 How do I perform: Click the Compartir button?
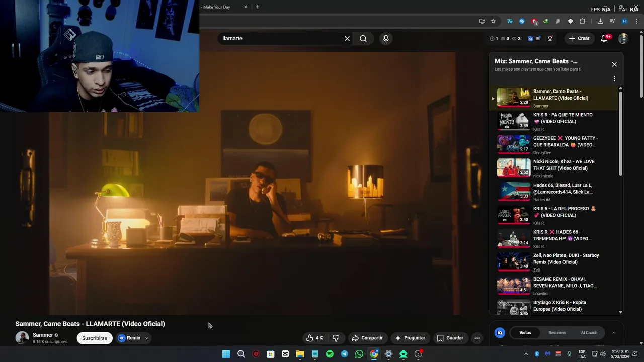coord(367,338)
